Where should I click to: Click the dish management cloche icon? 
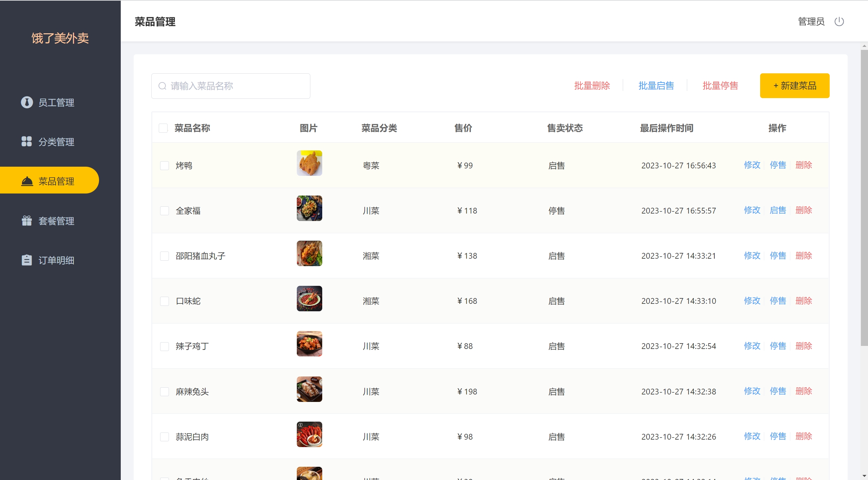point(27,181)
